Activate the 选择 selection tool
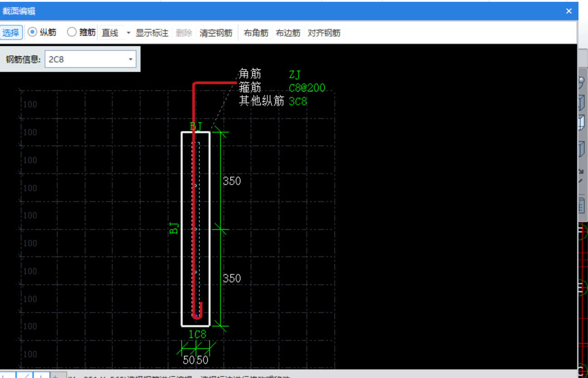Viewport: 588px width, 378px height. tap(11, 33)
